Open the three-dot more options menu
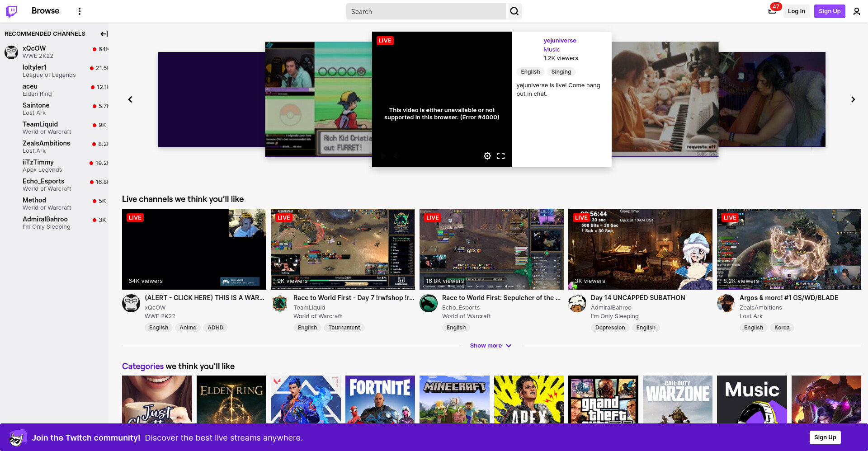The height and width of the screenshot is (451, 868). click(80, 11)
